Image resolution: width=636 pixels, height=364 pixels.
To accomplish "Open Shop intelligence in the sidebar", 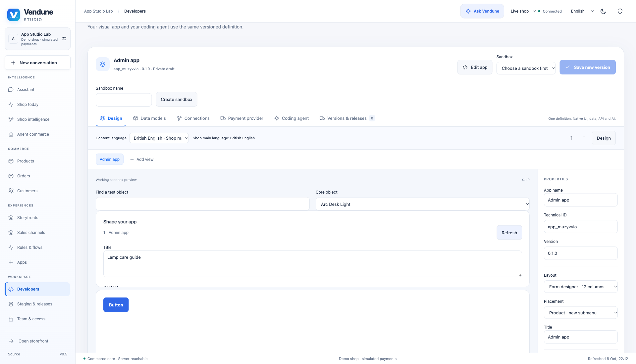I will [37, 119].
